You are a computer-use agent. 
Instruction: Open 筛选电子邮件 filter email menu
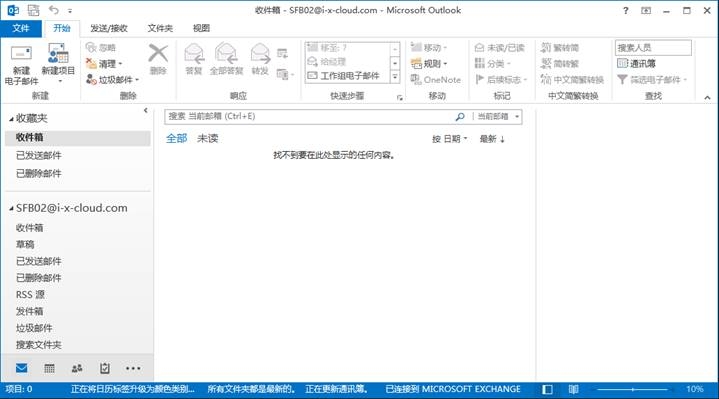652,79
